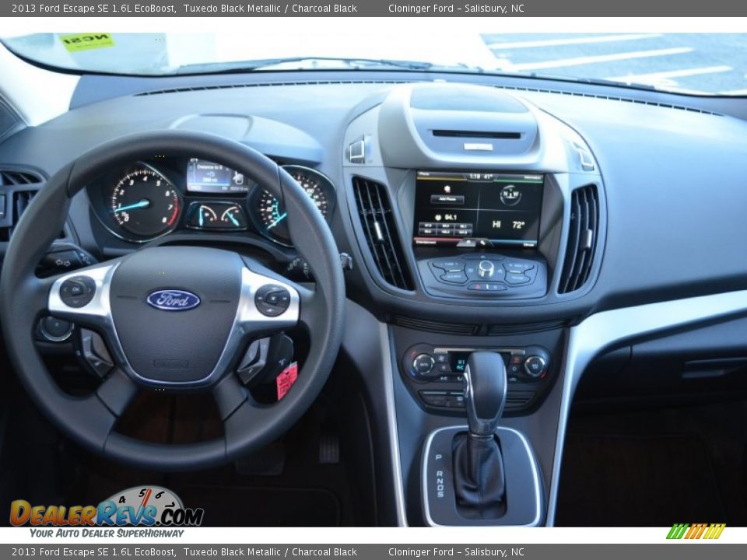The width and height of the screenshot is (747, 560).
Task: Toggle the A/C on the climate panel
Action: coord(443,377)
